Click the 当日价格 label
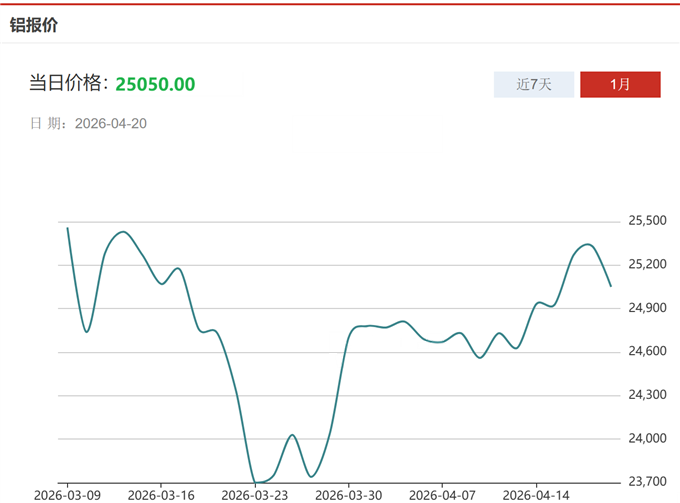The image size is (680, 503). [66, 84]
